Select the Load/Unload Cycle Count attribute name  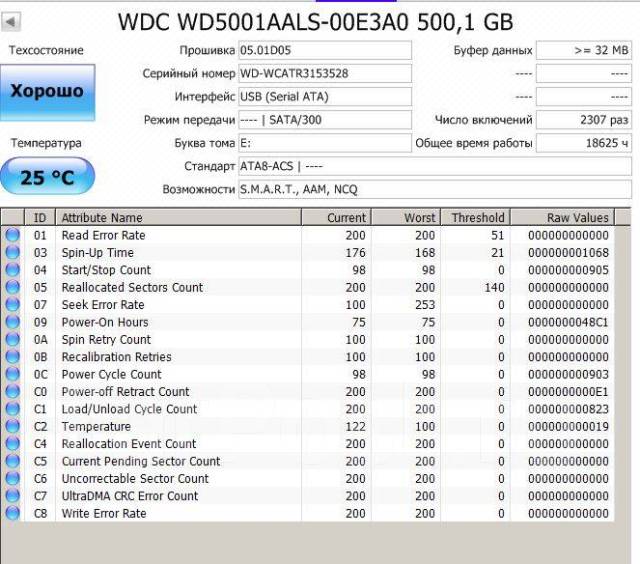[x=129, y=409]
